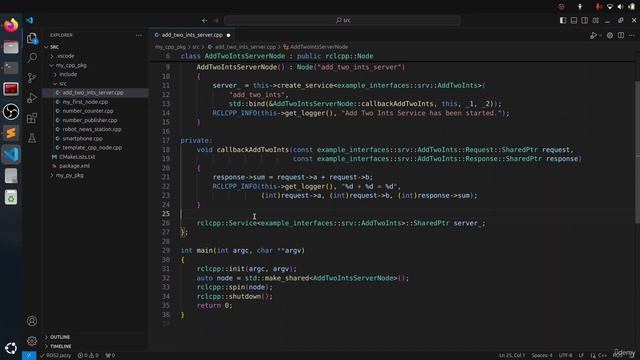Click the remote window indicator in status bar
This screenshot has height=360, width=640.
29,356
